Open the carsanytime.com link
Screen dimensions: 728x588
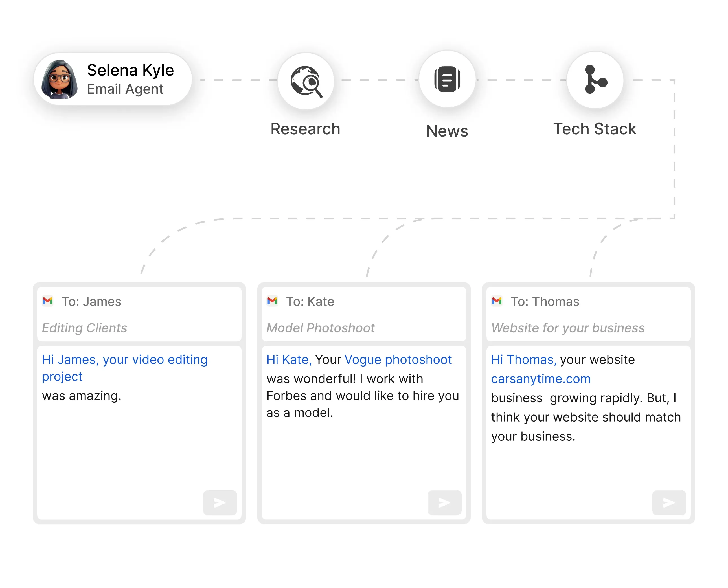(541, 379)
